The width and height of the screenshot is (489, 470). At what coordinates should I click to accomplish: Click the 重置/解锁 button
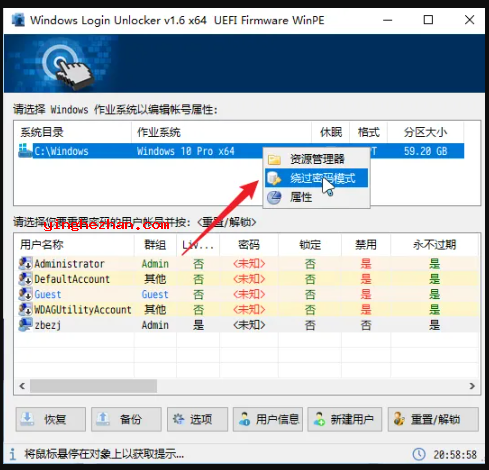click(x=433, y=419)
